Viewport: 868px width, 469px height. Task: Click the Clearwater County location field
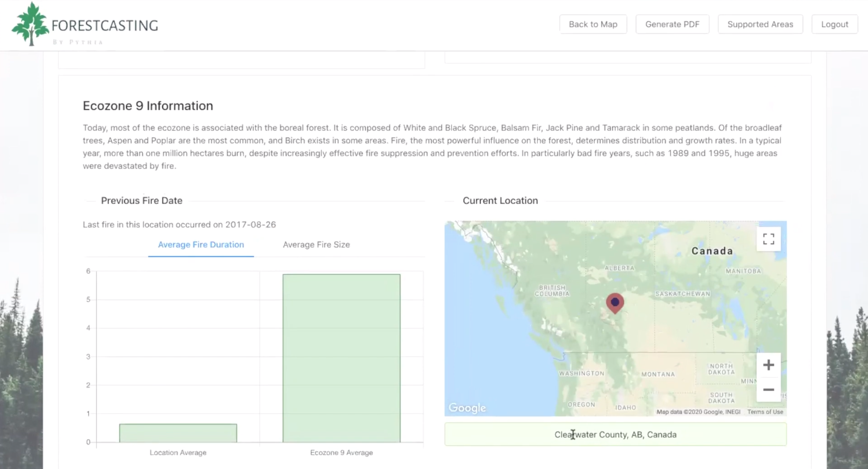tap(615, 434)
